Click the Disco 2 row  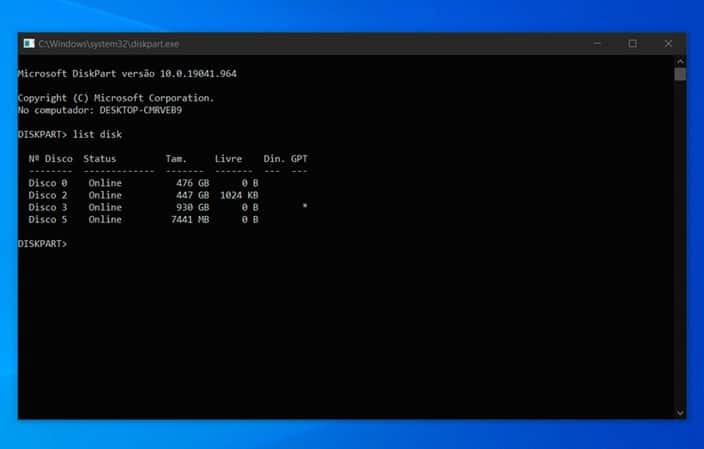pyautogui.click(x=143, y=195)
